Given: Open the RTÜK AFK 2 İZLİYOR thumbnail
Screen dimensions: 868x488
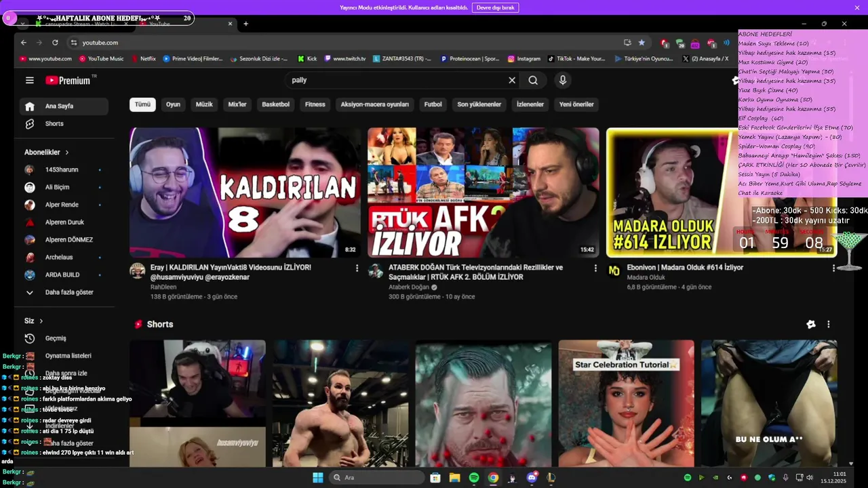Looking at the screenshot, I should tap(484, 192).
